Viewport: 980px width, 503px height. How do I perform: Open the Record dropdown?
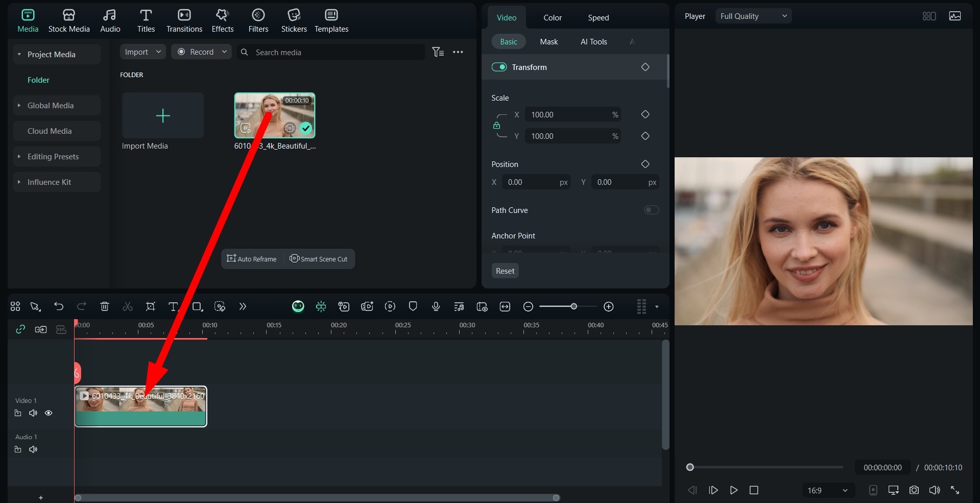click(201, 52)
